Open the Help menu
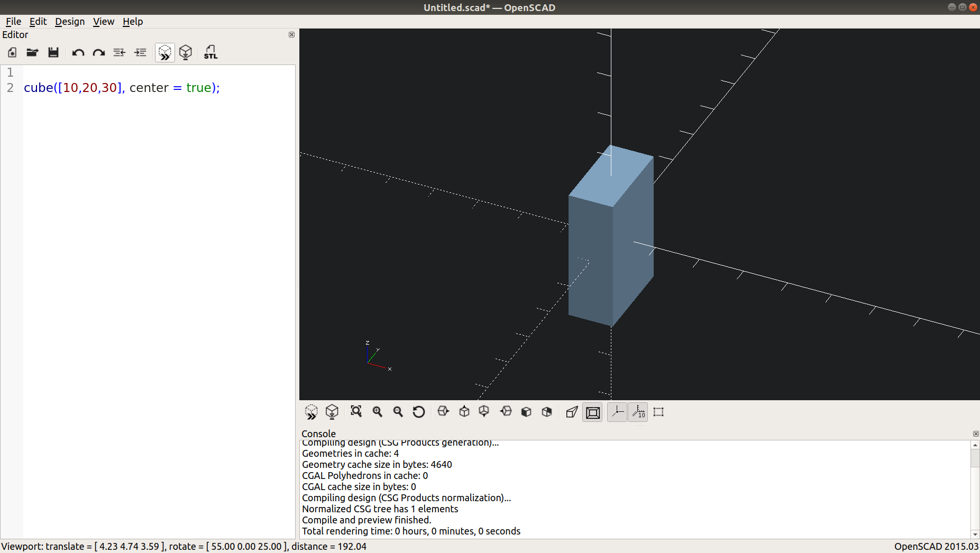The height and width of the screenshot is (553, 980). [133, 22]
